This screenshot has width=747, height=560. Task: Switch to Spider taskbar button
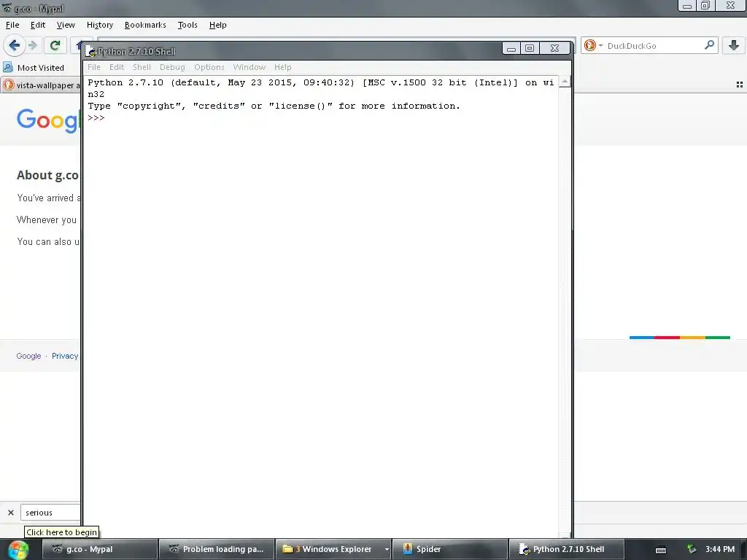click(x=449, y=549)
